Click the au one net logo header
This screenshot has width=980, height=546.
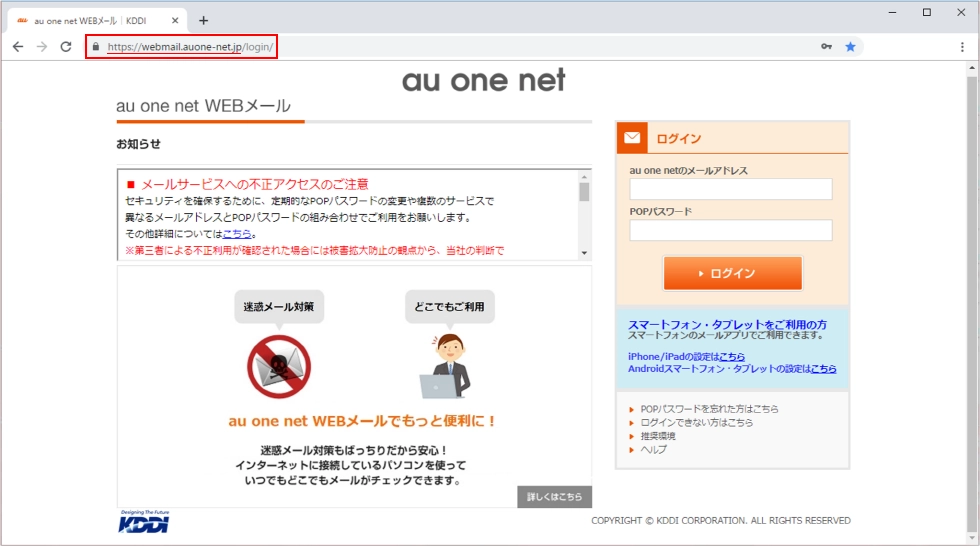[483, 81]
